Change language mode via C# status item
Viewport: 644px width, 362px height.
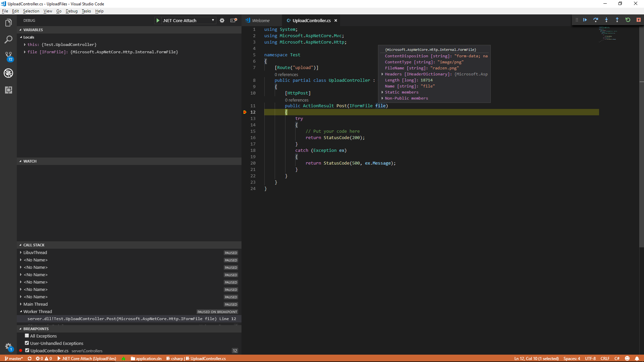617,358
